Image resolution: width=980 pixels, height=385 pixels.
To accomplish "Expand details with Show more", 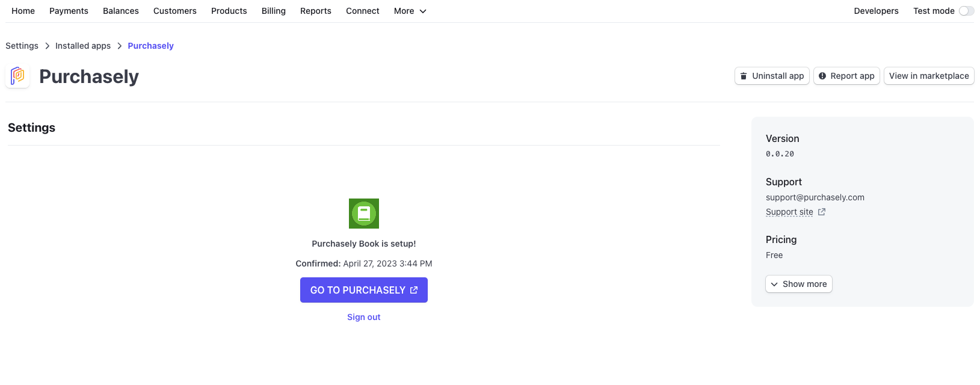I will (x=799, y=284).
